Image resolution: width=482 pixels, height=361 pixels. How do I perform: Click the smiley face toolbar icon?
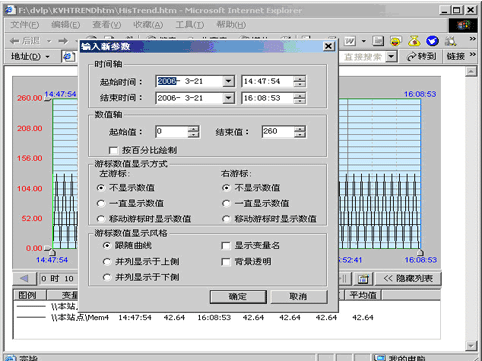tap(395, 41)
